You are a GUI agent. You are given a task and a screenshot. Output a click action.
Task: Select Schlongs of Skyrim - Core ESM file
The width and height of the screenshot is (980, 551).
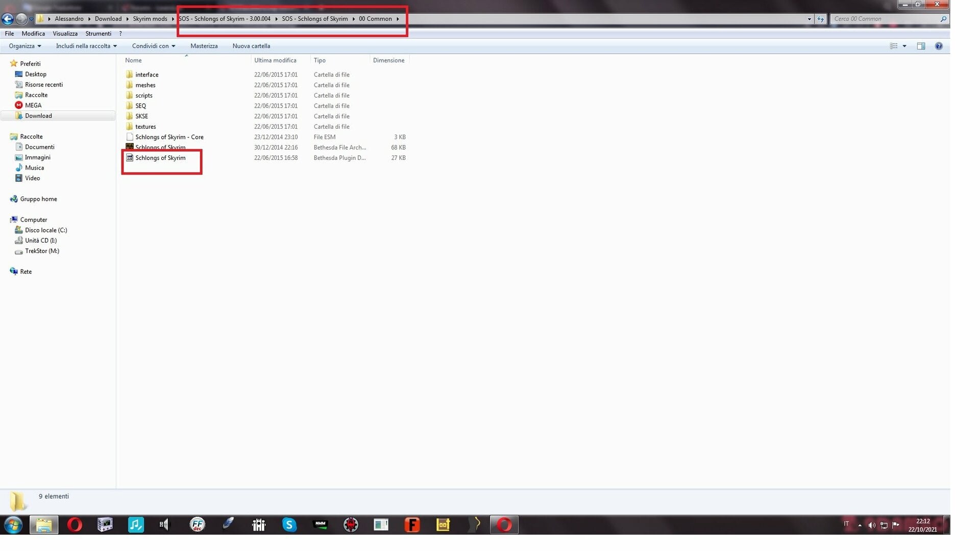pyautogui.click(x=169, y=137)
